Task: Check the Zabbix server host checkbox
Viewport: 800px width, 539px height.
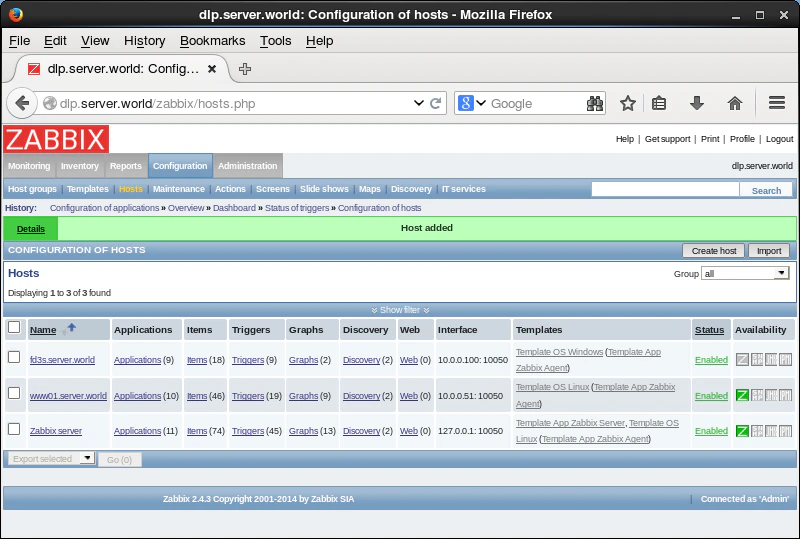Action: [x=14, y=429]
